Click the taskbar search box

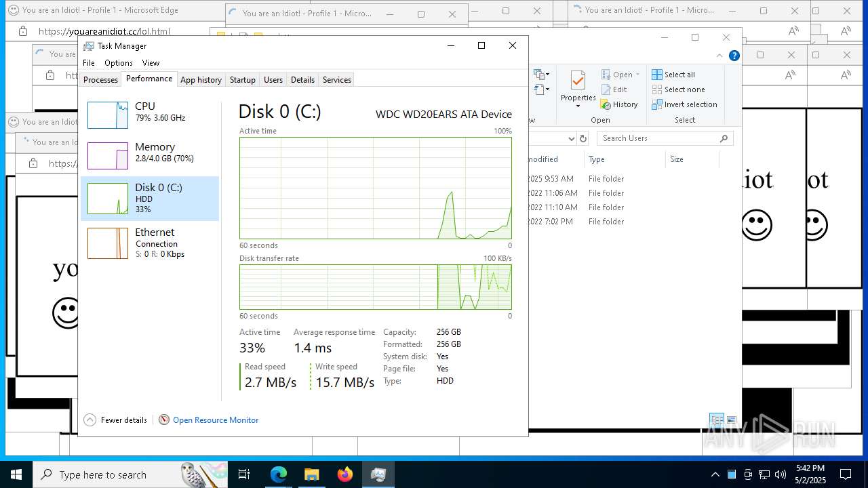(131, 474)
